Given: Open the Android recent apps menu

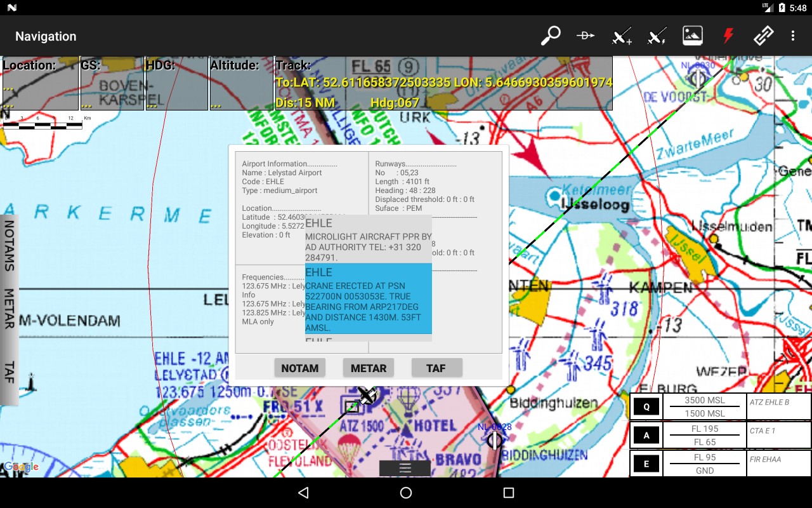Looking at the screenshot, I should pyautogui.click(x=508, y=493).
